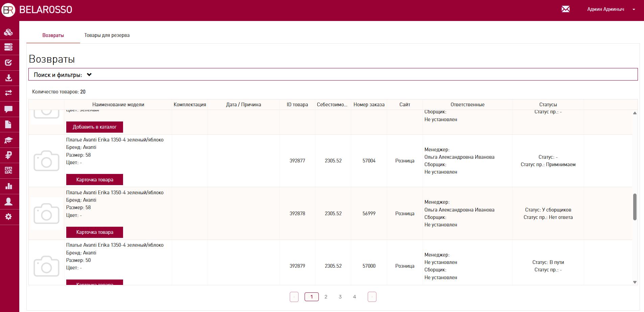Open the document sidebar icon
Screen dimensions: 644x312
[8, 124]
